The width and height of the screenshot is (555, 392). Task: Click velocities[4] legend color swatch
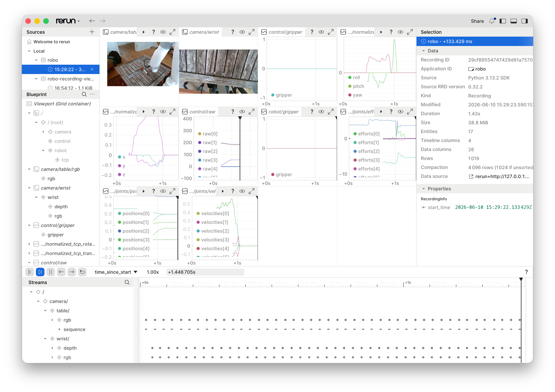pyautogui.click(x=198, y=248)
